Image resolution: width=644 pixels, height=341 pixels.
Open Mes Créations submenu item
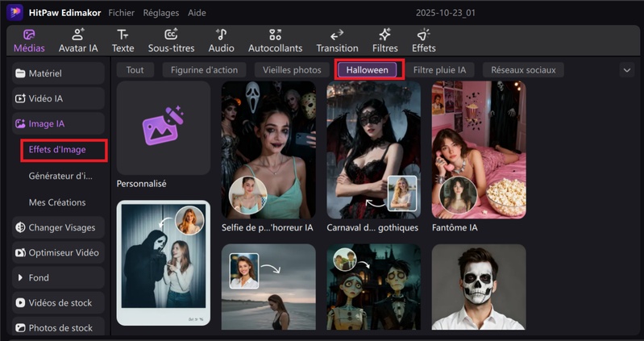[57, 202]
